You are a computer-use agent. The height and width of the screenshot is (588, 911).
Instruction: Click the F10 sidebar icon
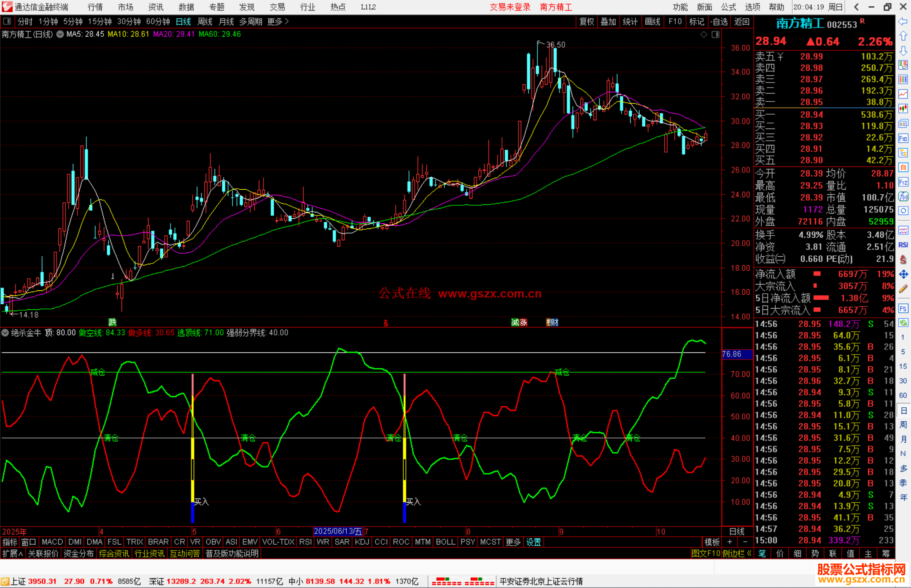903,138
